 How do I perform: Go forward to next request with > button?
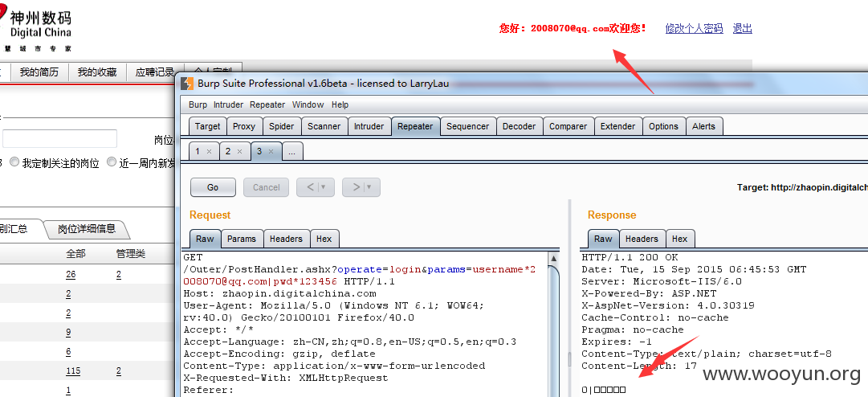pyautogui.click(x=357, y=187)
